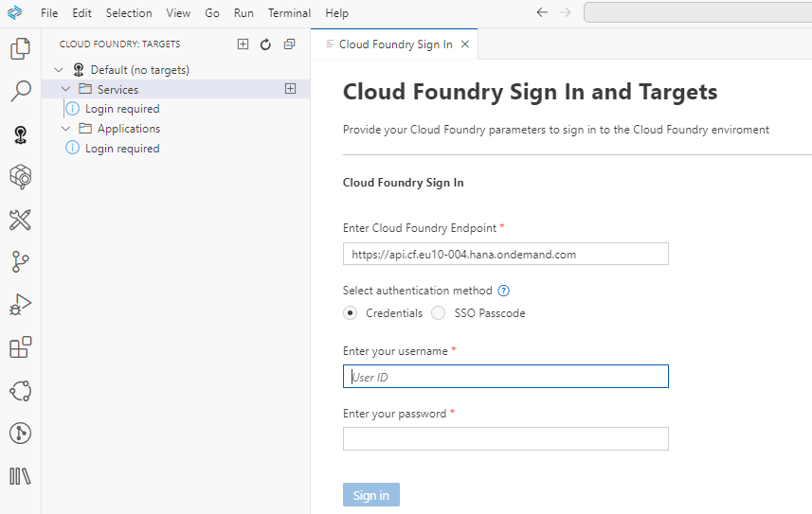Close the Cloud Foundry Sign In tab
The height and width of the screenshot is (514, 812).
pyautogui.click(x=465, y=44)
